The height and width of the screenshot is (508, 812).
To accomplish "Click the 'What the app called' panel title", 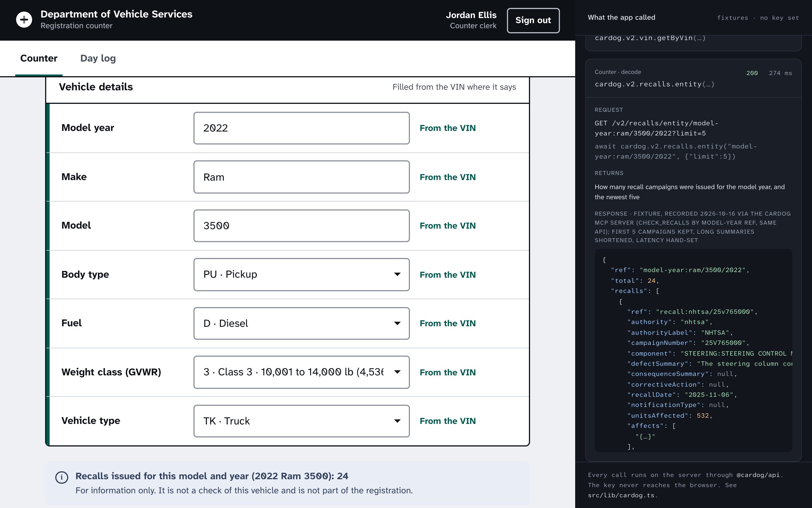I will click(621, 17).
